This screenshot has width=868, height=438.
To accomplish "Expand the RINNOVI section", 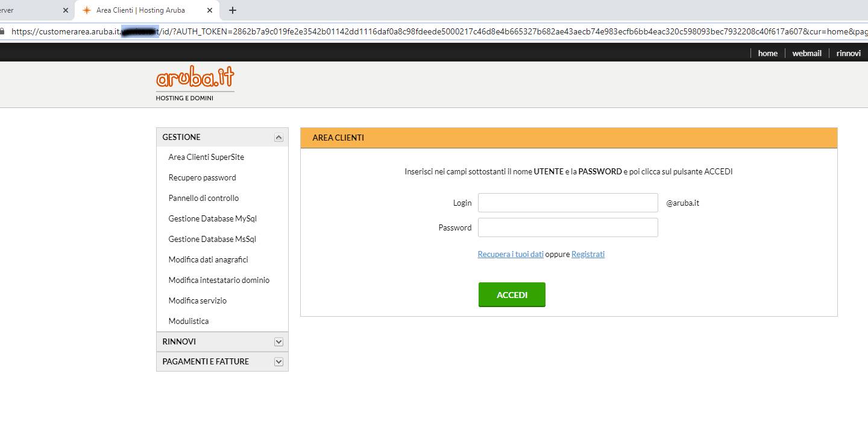I will (x=278, y=342).
